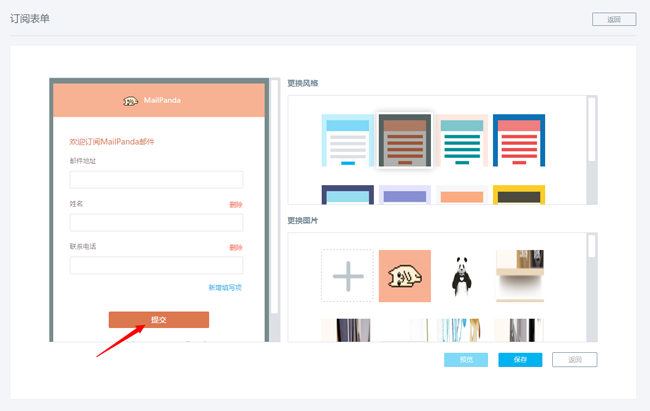Delete the 姓名 field via 删除

[236, 204]
